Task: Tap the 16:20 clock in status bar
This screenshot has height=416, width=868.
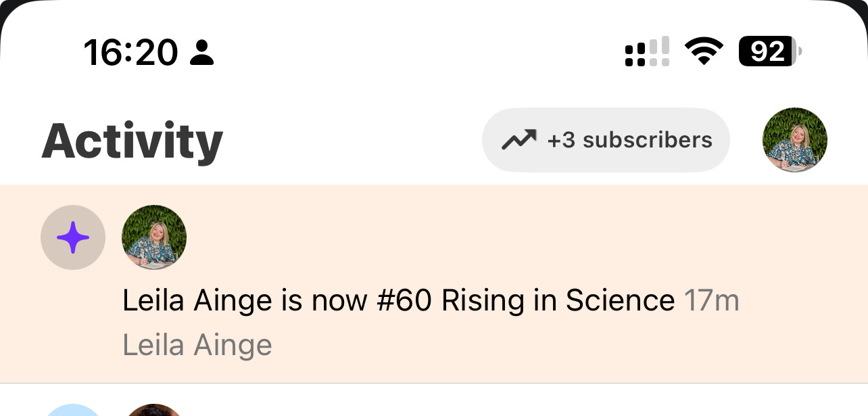Action: tap(131, 52)
